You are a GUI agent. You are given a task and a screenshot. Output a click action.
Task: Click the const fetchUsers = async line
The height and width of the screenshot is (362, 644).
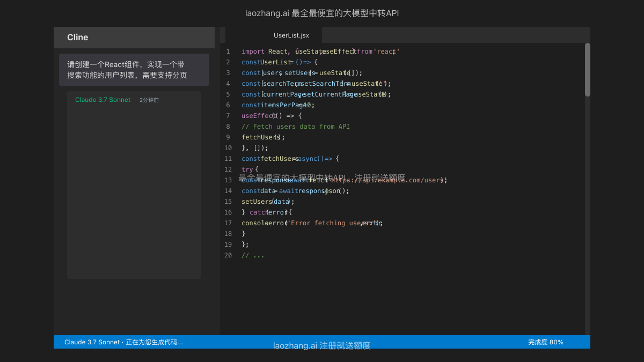point(290,159)
